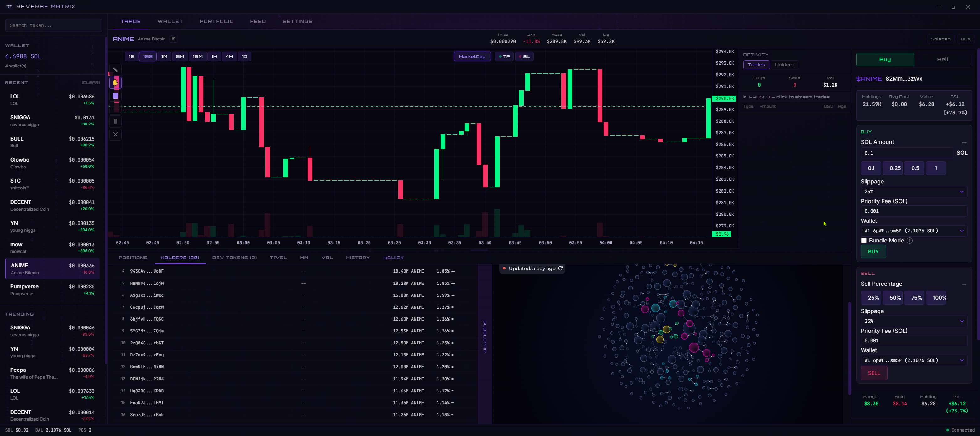Click remove icon on 943CAv...Uo8F holder row
This screenshot has height=436, width=980.
pos(453,271)
